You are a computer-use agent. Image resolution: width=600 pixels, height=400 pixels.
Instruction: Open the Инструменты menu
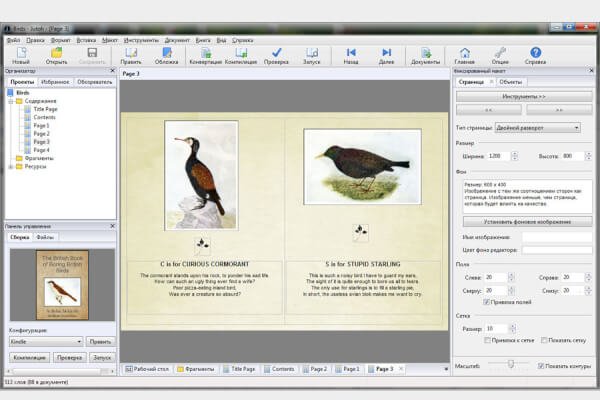tap(141, 40)
